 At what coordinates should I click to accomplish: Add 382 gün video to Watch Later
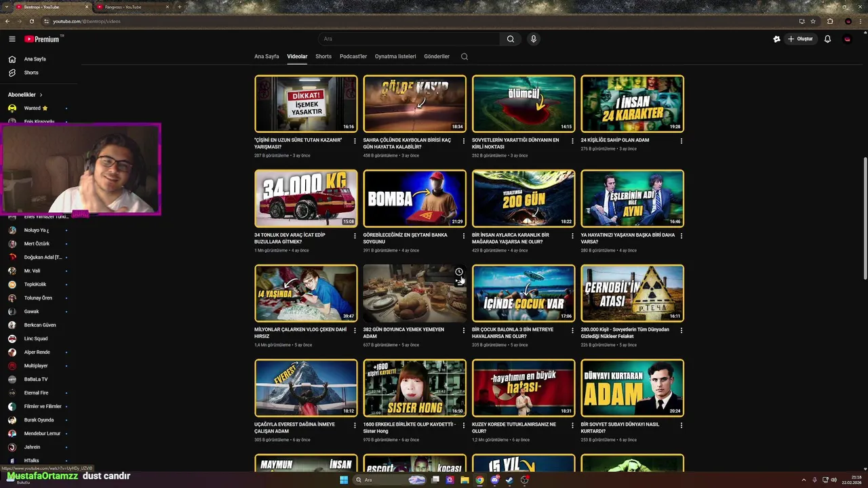pos(459,272)
